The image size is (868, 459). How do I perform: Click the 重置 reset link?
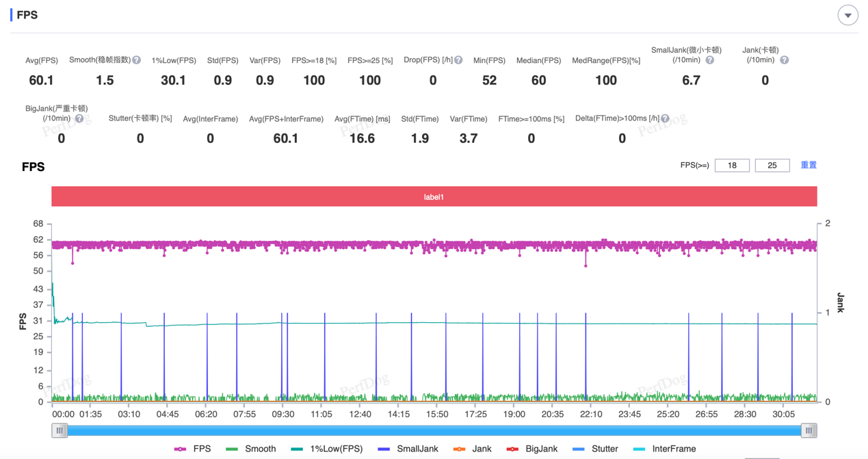pyautogui.click(x=808, y=165)
